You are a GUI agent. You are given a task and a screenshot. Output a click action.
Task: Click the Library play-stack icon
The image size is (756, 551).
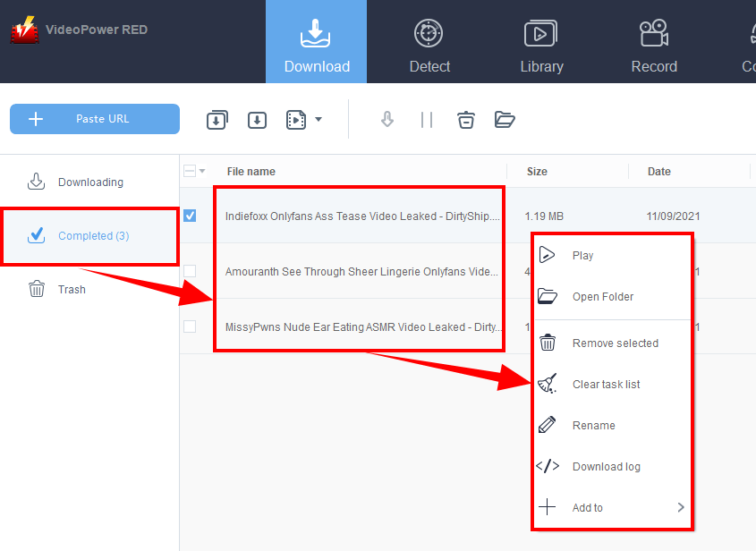[540, 33]
